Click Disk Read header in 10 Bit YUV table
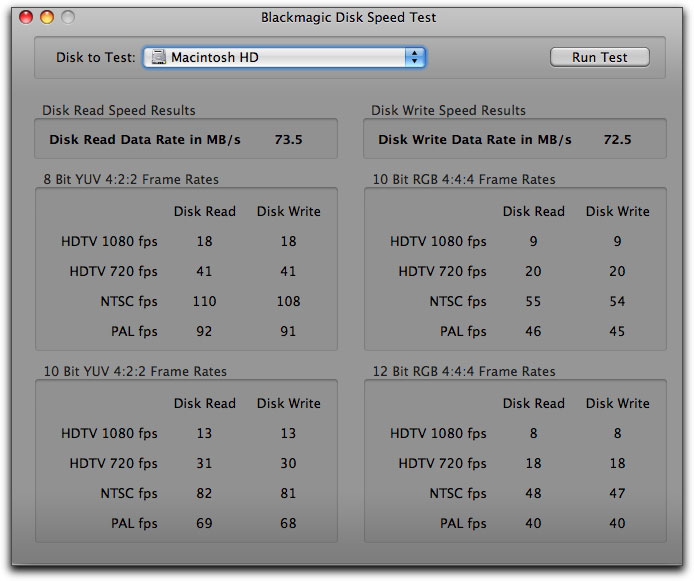Screen dimensions: 694x581 click(x=204, y=403)
